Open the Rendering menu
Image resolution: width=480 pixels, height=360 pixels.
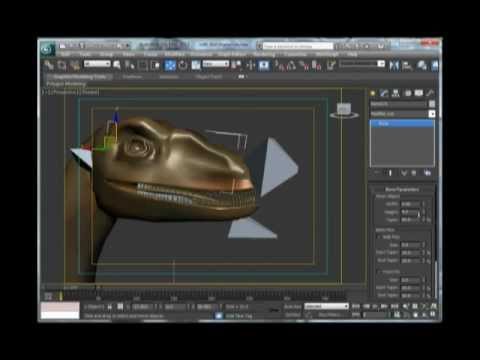pos(264,54)
